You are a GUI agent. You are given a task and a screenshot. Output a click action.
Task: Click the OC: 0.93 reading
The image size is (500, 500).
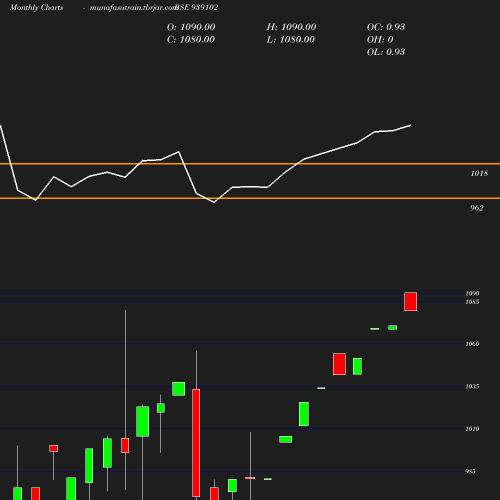[386, 27]
